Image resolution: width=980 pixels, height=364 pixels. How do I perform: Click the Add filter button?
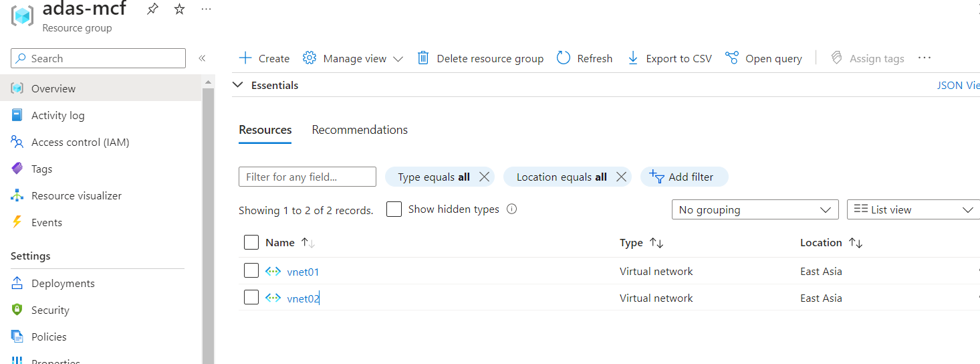684,177
